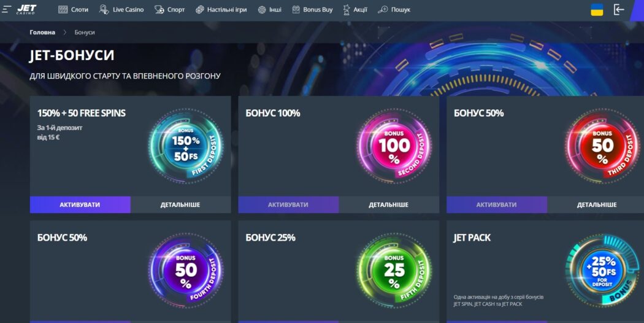View details of first deposit bonus
644x323 pixels.
[x=181, y=204]
